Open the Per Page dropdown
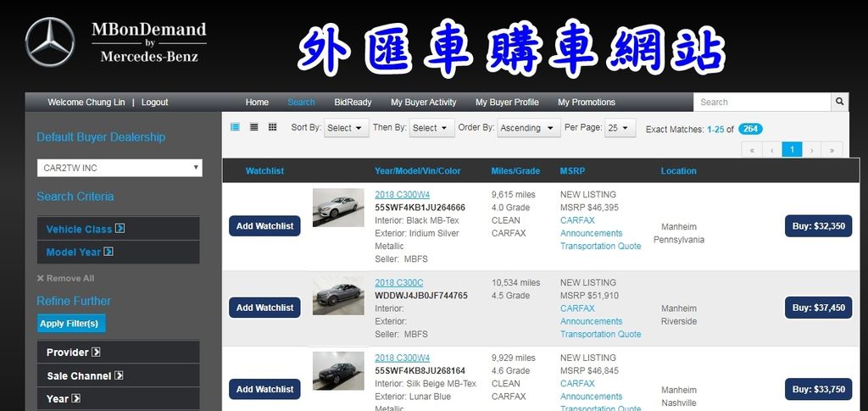 pyautogui.click(x=620, y=128)
